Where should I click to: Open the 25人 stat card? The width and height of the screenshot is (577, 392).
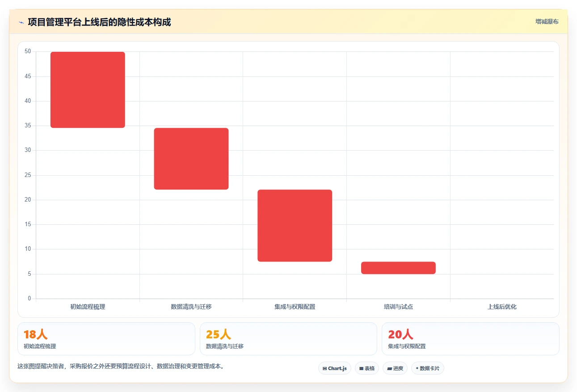tap(288, 339)
